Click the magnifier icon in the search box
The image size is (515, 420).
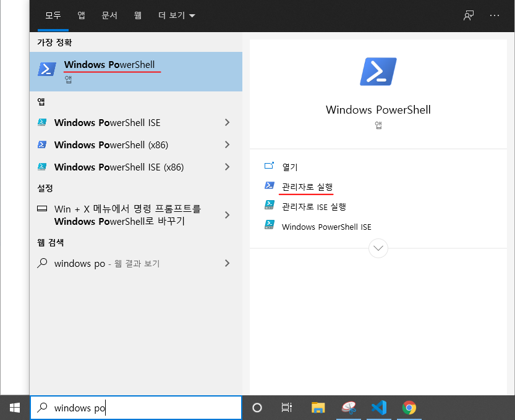click(42, 408)
